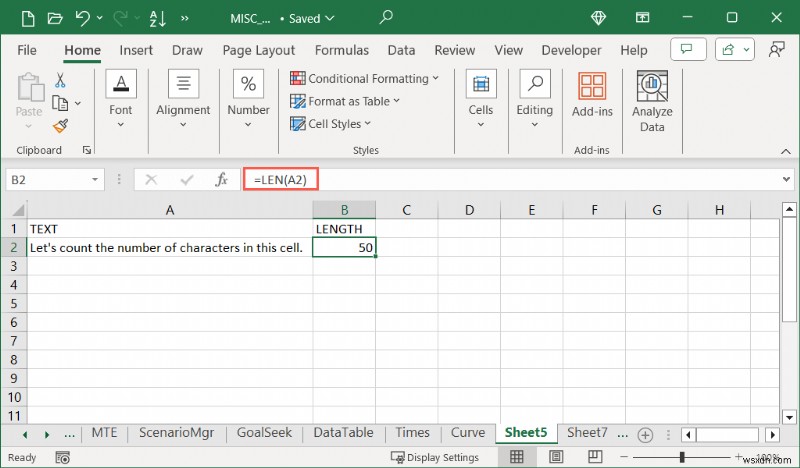Click the Paste clipboard icon
This screenshot has height=468, width=800.
(31, 87)
